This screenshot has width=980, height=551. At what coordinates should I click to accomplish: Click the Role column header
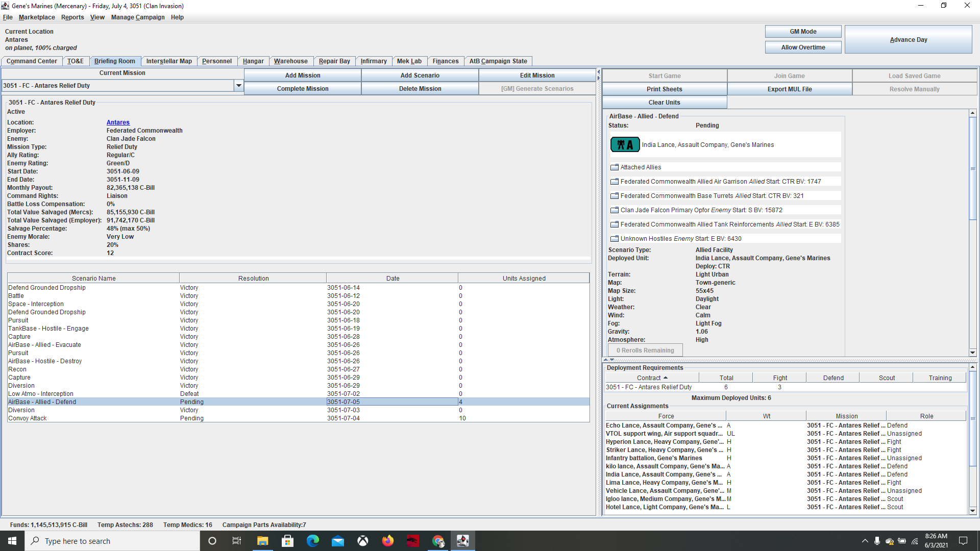[926, 416]
